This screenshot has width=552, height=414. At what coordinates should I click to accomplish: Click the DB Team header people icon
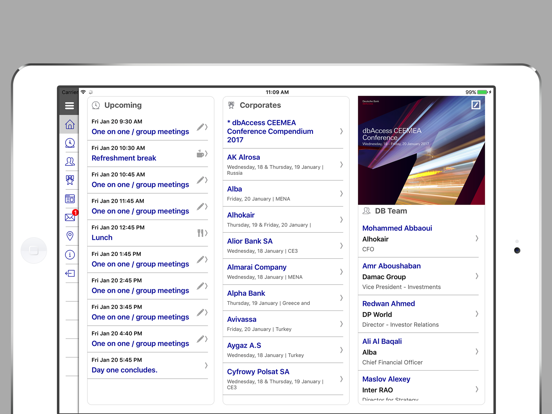(366, 211)
